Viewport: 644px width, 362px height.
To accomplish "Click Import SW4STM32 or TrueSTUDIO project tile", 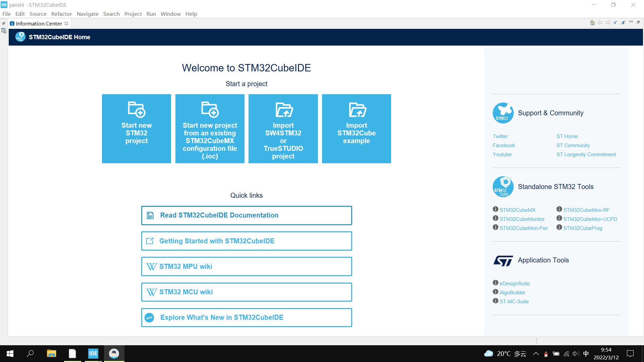I will tap(283, 129).
